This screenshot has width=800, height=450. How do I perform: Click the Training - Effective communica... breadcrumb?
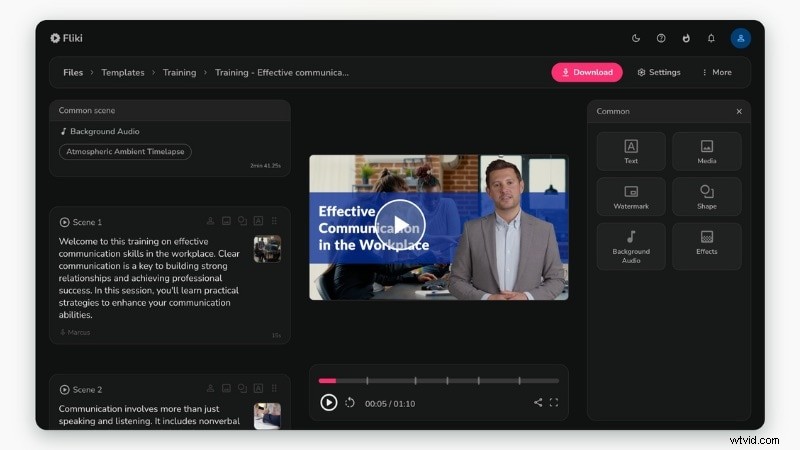(x=282, y=72)
